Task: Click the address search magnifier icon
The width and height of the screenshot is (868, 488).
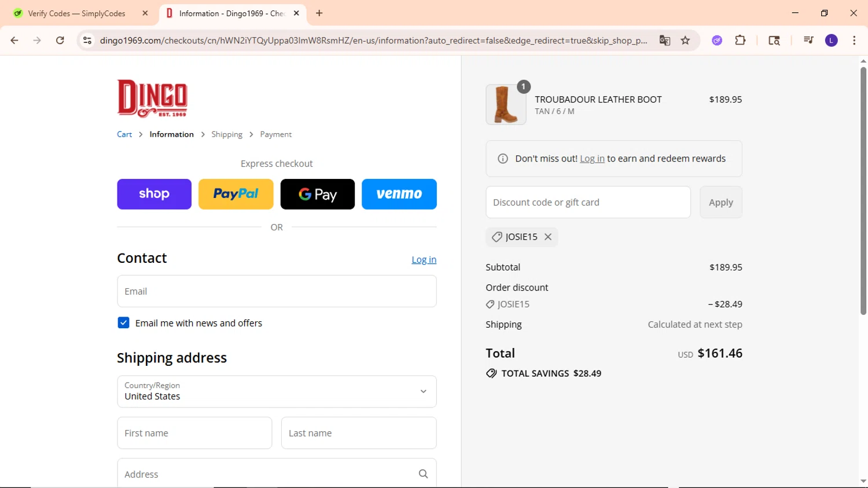Action: (423, 474)
